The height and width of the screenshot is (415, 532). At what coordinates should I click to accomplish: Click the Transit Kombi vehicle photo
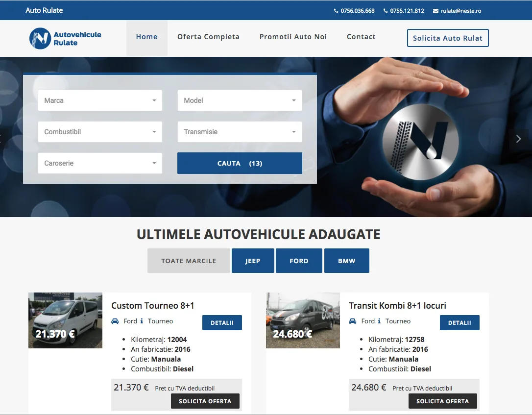tap(303, 320)
